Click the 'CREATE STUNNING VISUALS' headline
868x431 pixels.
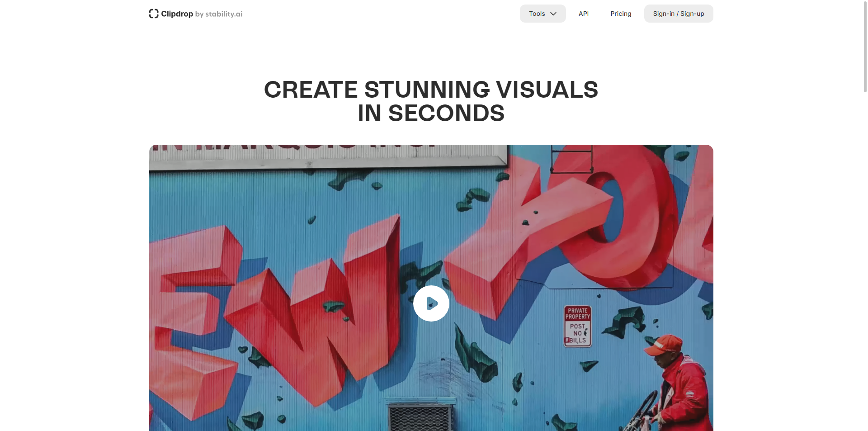pos(431,90)
